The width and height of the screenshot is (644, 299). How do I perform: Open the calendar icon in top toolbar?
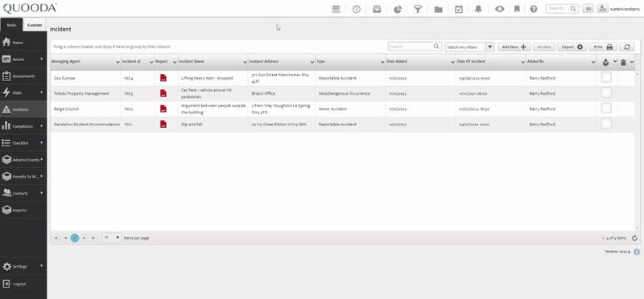click(336, 9)
